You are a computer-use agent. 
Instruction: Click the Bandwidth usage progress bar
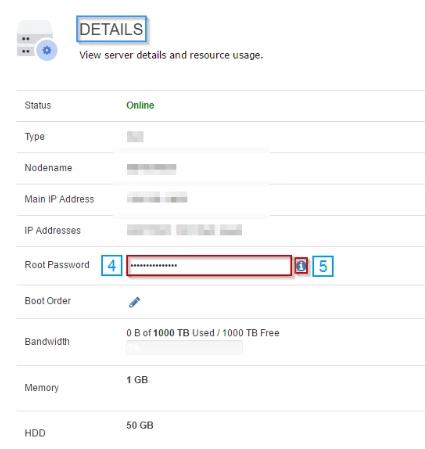184,348
